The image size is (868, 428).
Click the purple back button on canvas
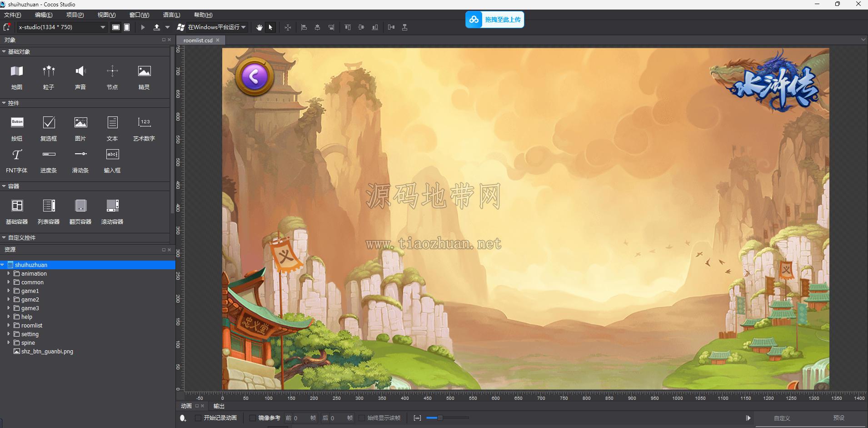pos(254,76)
